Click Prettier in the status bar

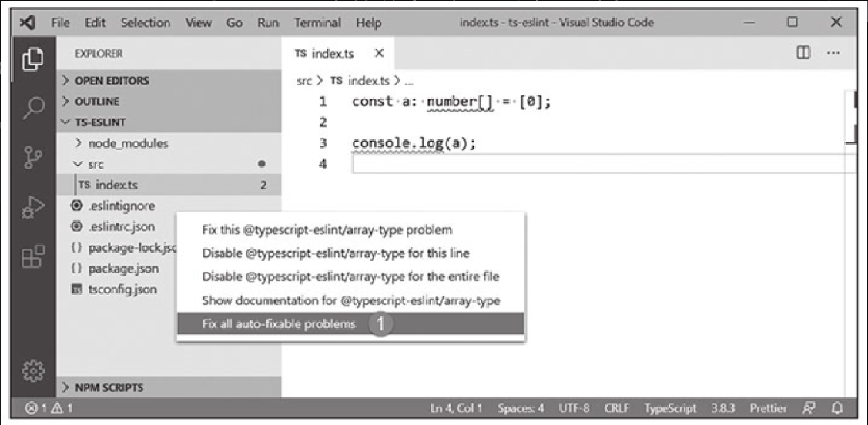click(768, 408)
